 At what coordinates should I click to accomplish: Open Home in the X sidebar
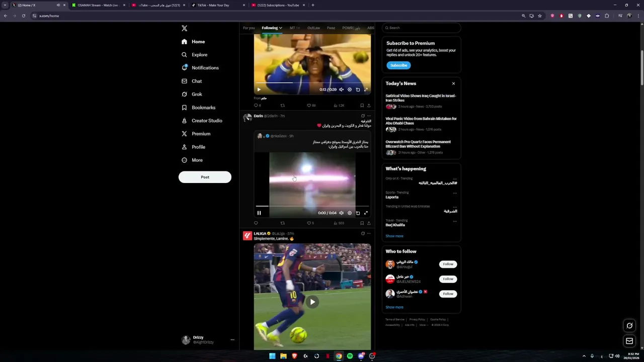[193, 42]
